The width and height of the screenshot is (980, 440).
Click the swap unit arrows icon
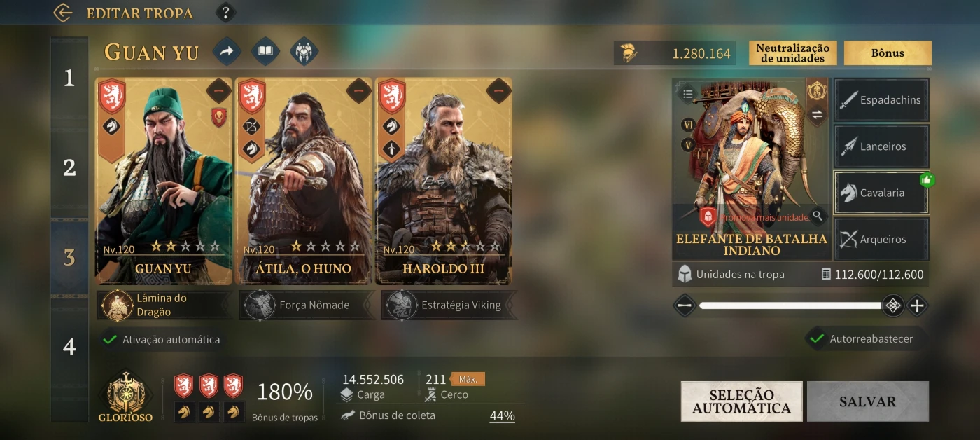point(817,115)
